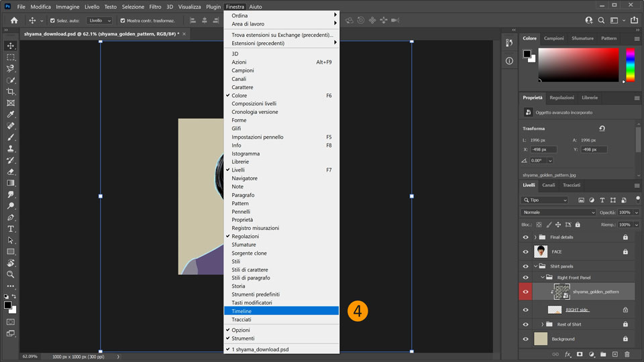Select the Move tool
Screen dimensions: 644x362
[11, 46]
